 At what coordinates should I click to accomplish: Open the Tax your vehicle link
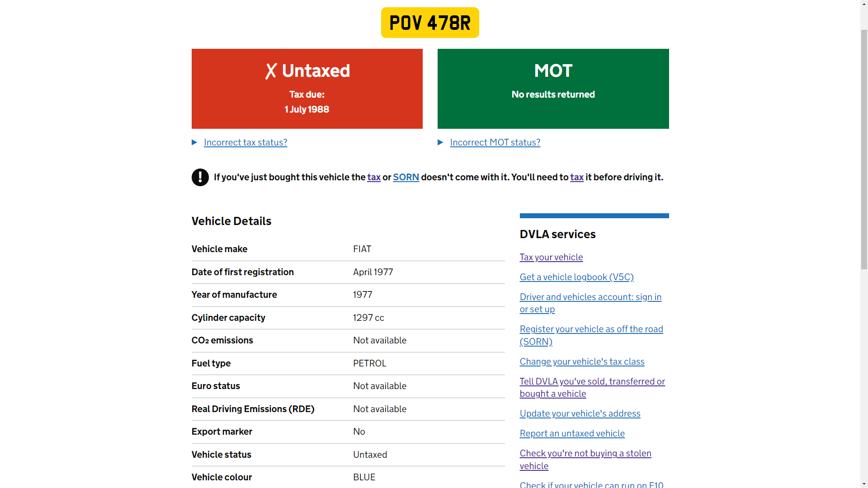pyautogui.click(x=551, y=257)
